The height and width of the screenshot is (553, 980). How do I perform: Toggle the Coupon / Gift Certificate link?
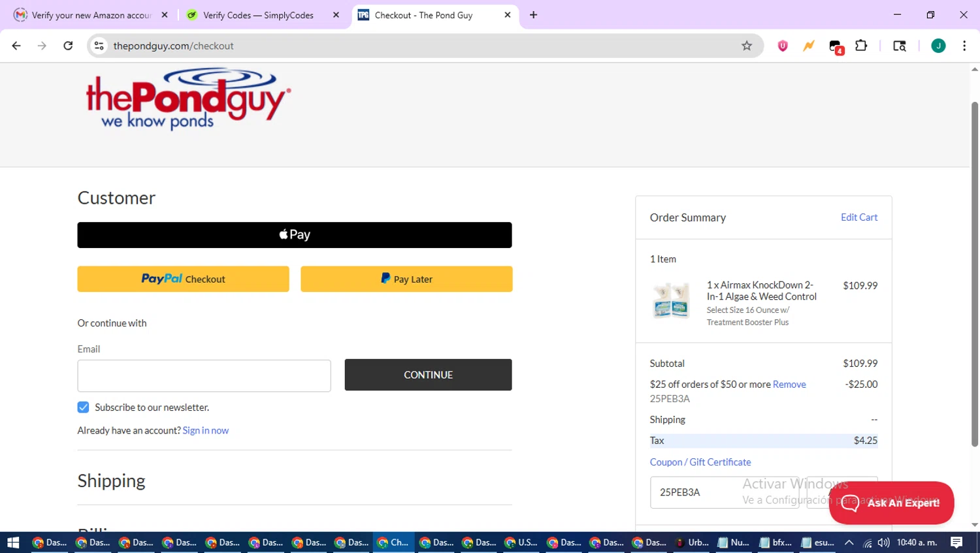[700, 462]
